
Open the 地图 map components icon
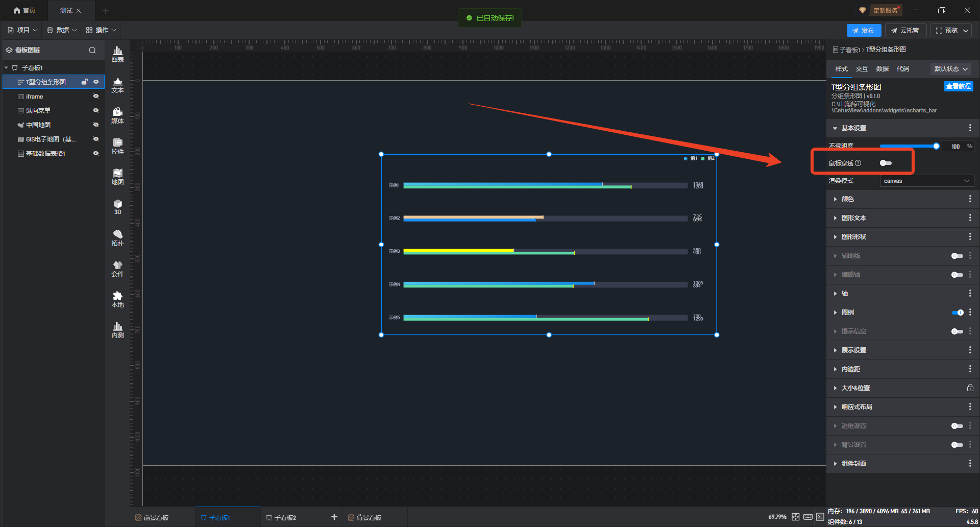117,177
